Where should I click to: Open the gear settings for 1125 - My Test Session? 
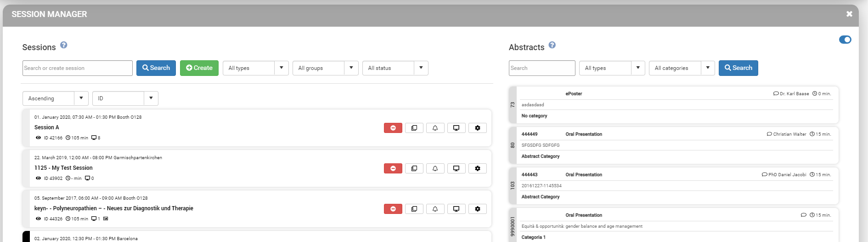click(478, 168)
